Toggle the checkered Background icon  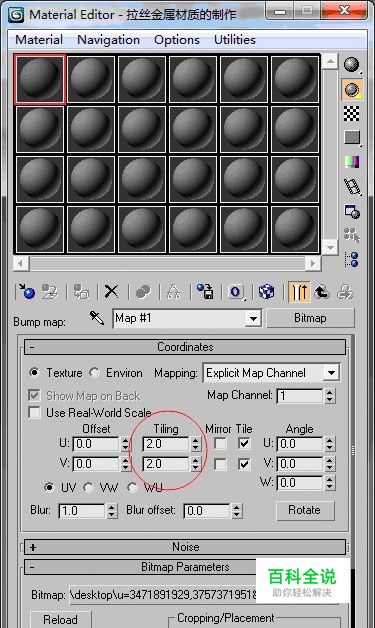(352, 114)
